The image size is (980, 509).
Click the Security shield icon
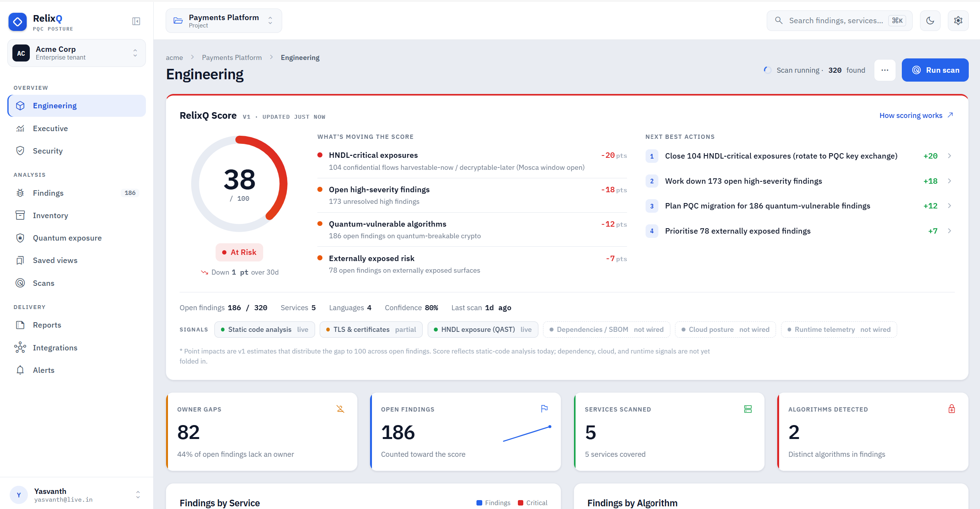pos(20,151)
